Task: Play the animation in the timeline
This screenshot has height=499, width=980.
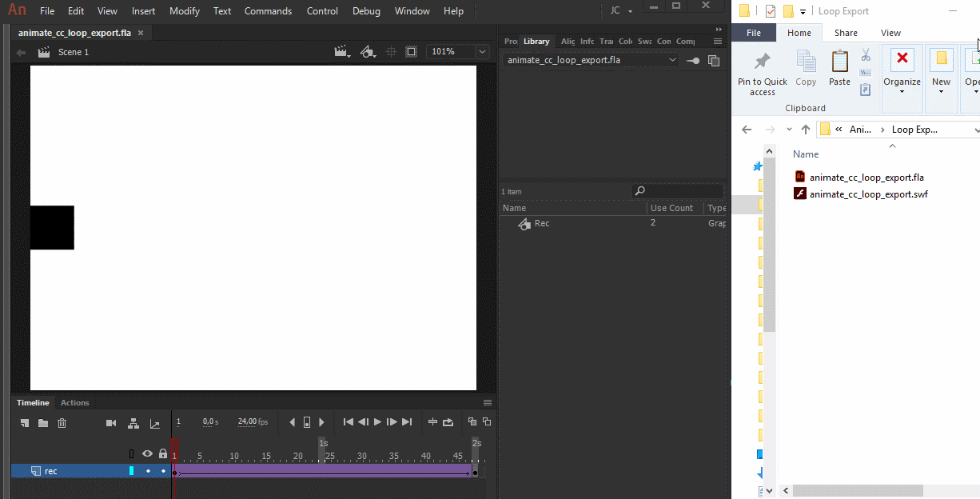Action: coord(376,422)
